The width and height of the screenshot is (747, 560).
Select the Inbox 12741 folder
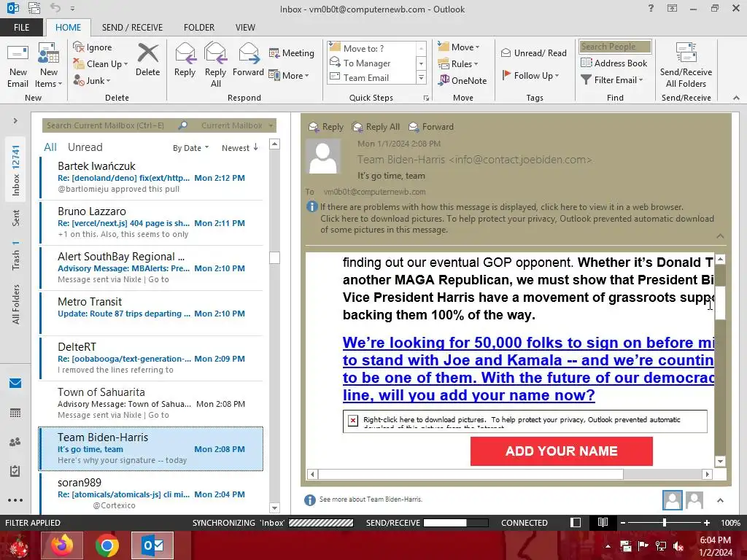[16, 170]
